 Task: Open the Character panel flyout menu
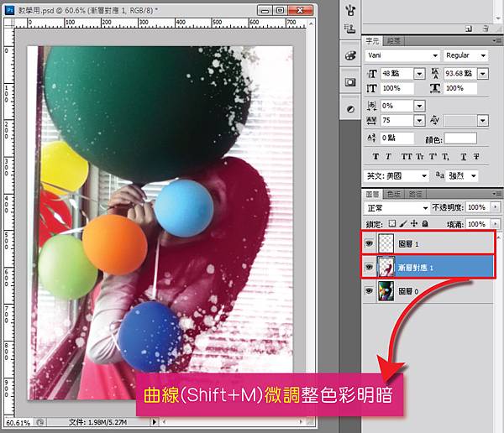point(497,41)
